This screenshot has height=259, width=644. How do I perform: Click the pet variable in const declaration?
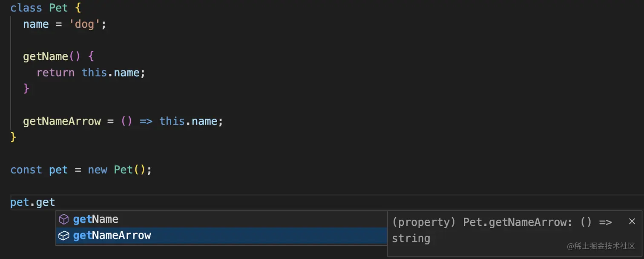point(58,170)
